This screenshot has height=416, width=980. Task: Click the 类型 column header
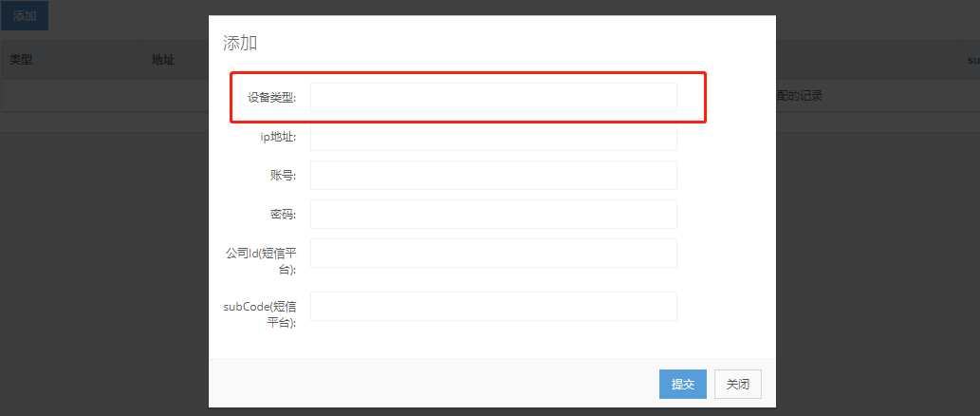tap(22, 60)
